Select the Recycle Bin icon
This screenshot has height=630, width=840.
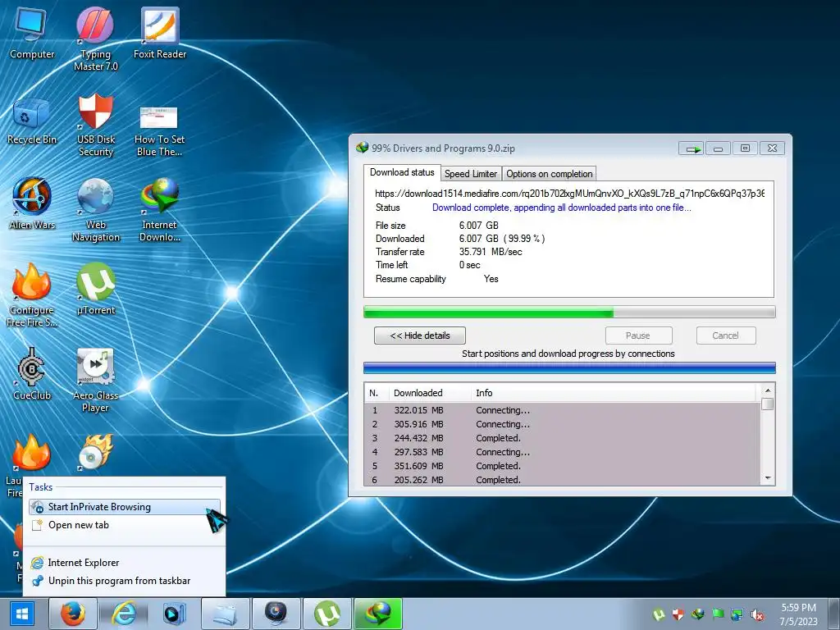pyautogui.click(x=32, y=121)
